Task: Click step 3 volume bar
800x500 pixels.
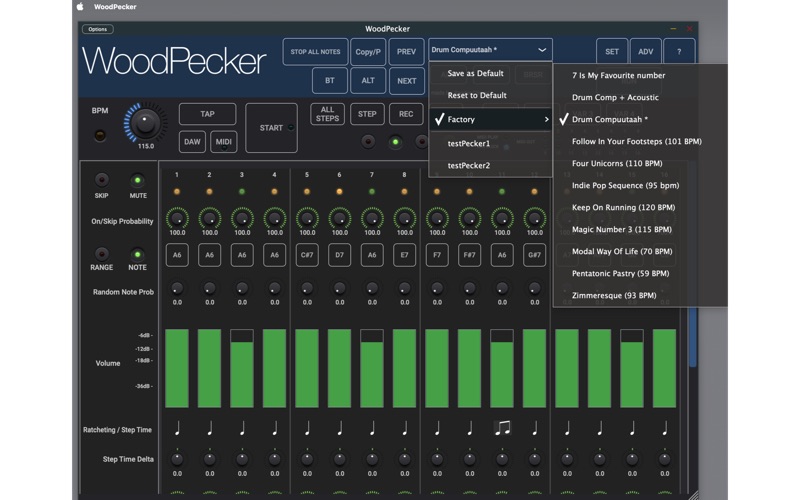Action: tap(242, 368)
